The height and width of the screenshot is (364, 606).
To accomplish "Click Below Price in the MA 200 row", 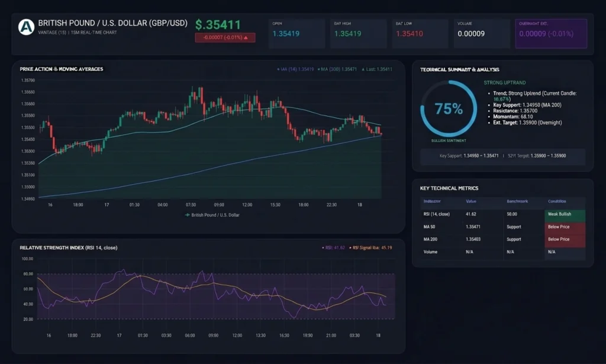I will tap(565, 240).
